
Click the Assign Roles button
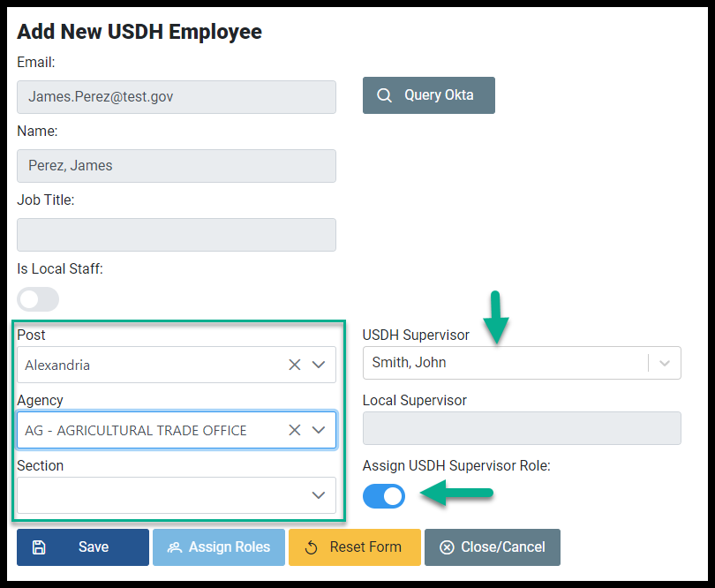(x=219, y=547)
